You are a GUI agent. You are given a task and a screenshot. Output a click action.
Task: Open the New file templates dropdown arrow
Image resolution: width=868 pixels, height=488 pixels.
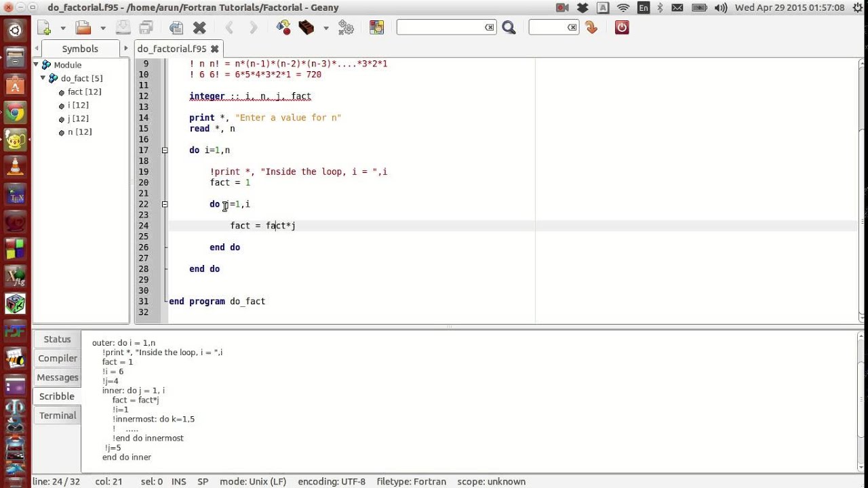(x=63, y=28)
